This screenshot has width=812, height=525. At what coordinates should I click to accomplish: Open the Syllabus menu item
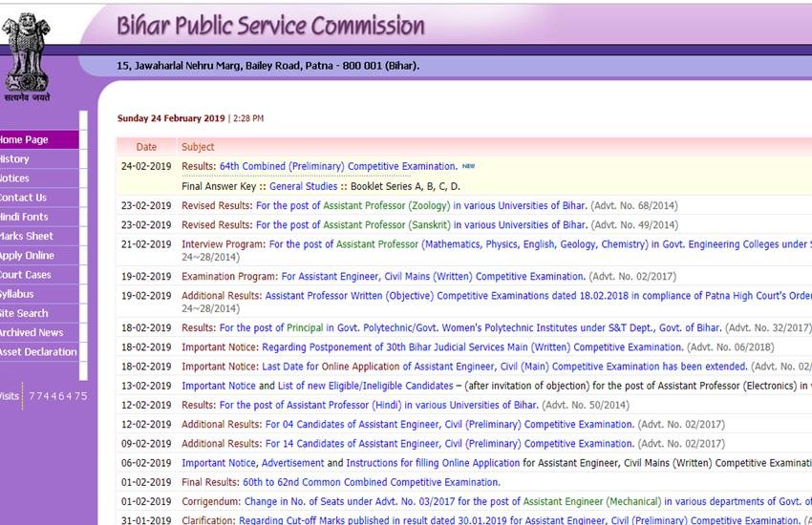pyautogui.click(x=16, y=294)
